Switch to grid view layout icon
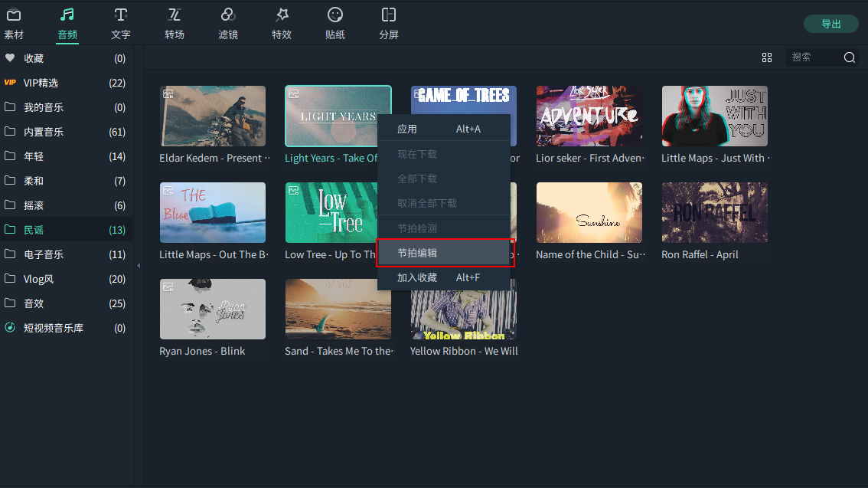 tap(767, 57)
